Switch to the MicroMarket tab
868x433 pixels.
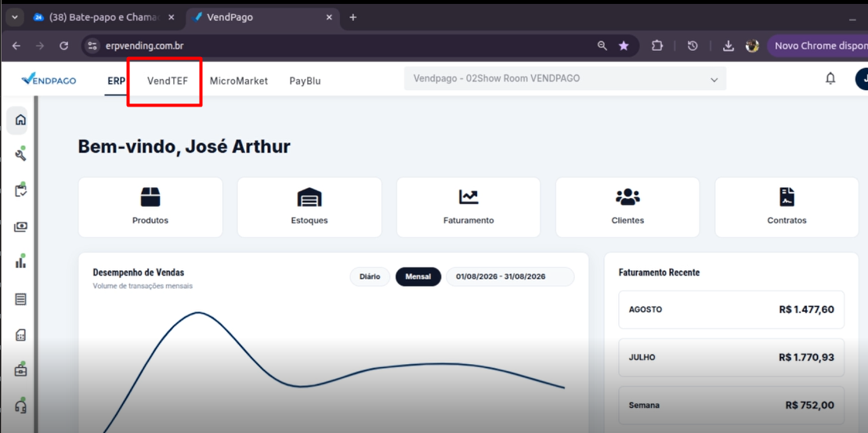(239, 81)
